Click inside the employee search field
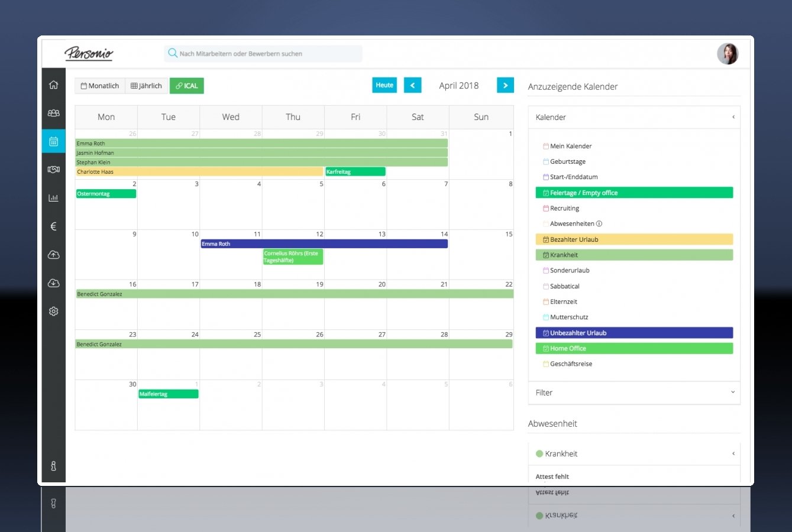 [x=263, y=53]
